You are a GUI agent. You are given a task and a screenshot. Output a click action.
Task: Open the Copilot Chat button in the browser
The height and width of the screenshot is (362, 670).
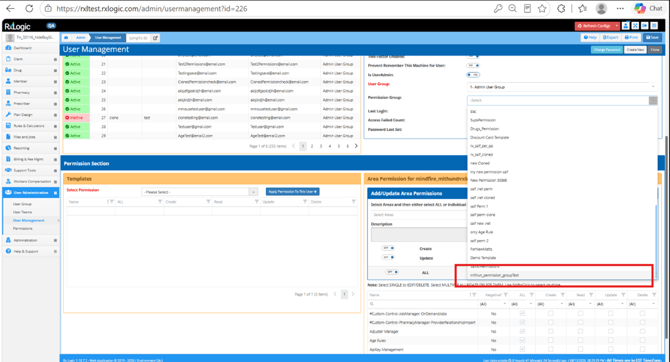pyautogui.click(x=648, y=8)
